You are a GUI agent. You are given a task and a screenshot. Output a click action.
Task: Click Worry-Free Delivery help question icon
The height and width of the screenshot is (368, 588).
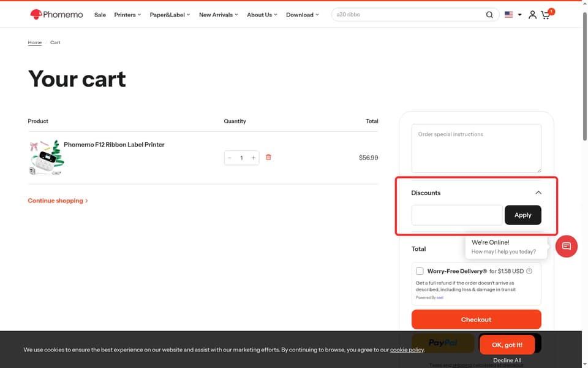point(529,271)
